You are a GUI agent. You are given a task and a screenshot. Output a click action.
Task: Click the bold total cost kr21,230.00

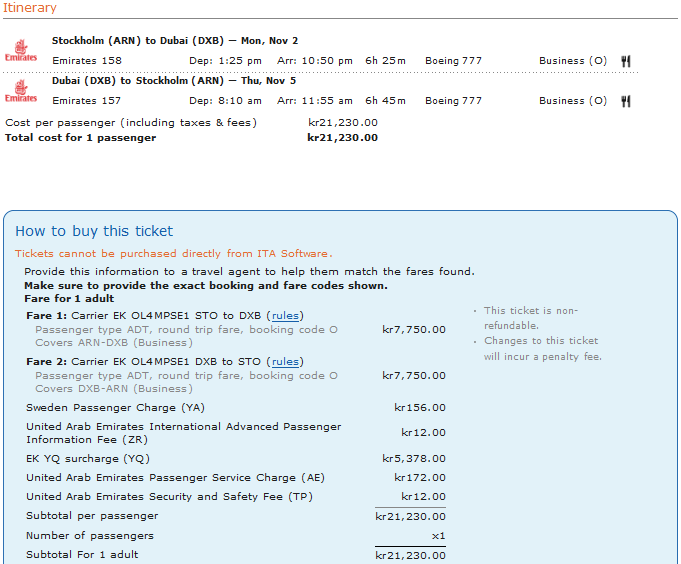coord(342,138)
